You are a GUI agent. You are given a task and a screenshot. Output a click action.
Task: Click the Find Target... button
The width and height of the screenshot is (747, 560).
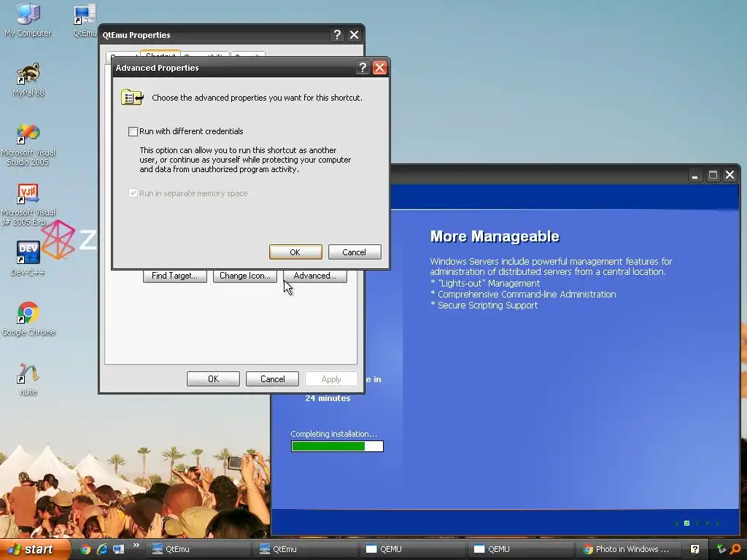coord(175,276)
